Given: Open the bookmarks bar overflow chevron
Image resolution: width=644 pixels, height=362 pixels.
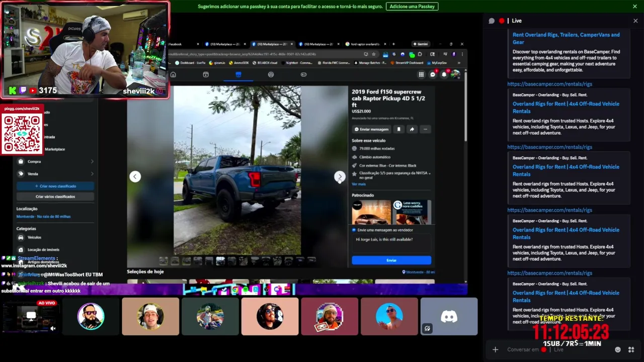Looking at the screenshot, I should pyautogui.click(x=458, y=63).
